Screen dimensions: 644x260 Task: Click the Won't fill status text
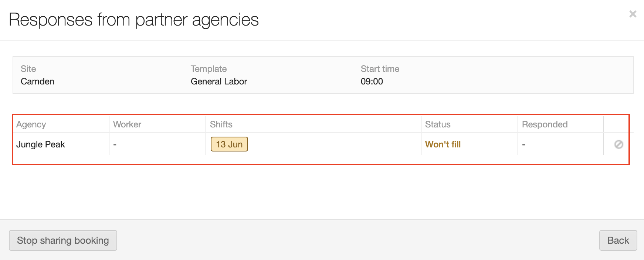(443, 144)
